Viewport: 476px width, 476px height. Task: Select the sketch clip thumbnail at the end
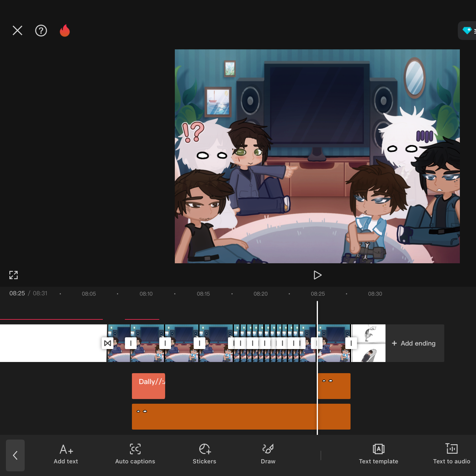(x=369, y=343)
